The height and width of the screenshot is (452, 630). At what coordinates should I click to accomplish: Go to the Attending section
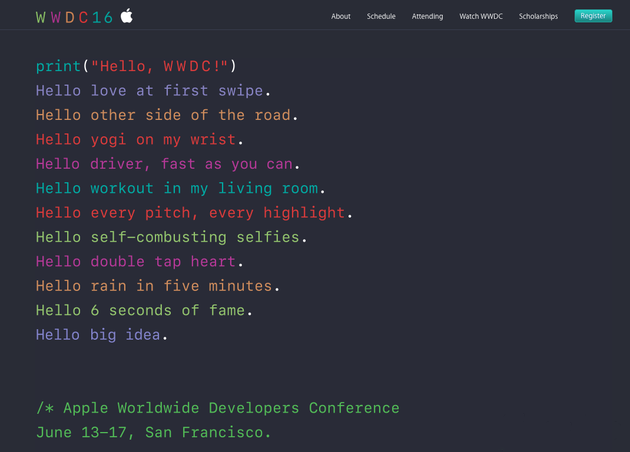(427, 16)
